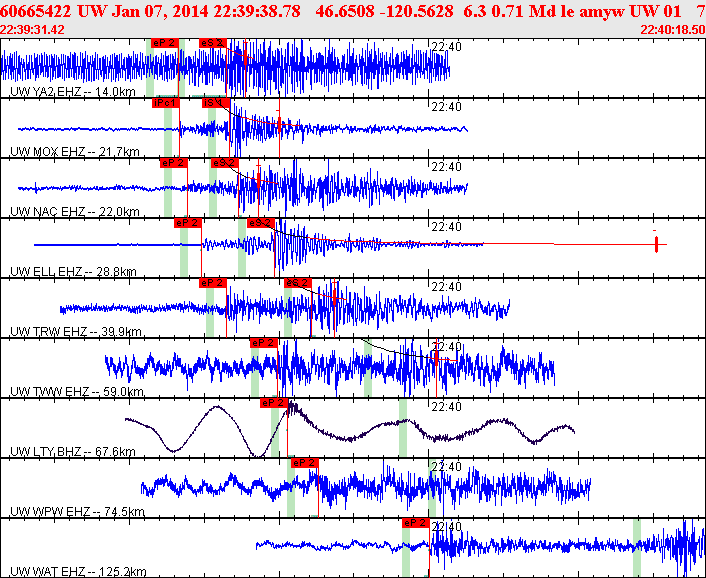This screenshot has width=706, height=578.
Task: Click the eP 2 pick flag on WPW trace
Action: [x=305, y=463]
